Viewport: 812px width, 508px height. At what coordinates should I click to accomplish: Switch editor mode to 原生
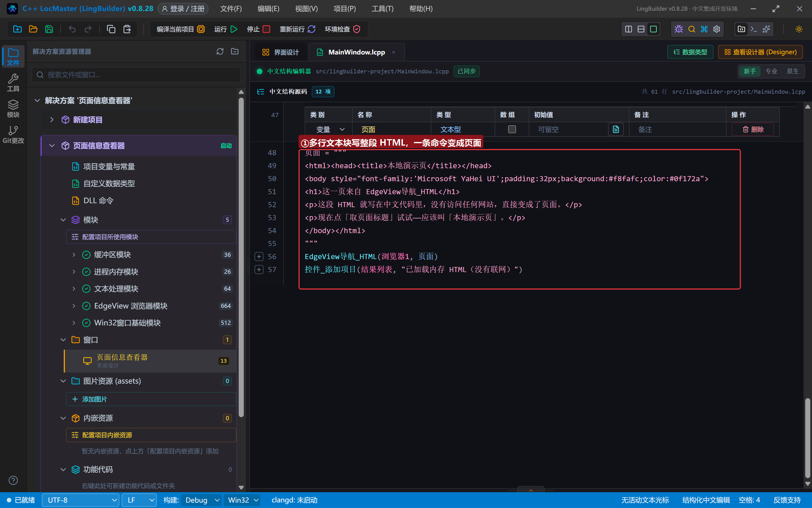(793, 71)
